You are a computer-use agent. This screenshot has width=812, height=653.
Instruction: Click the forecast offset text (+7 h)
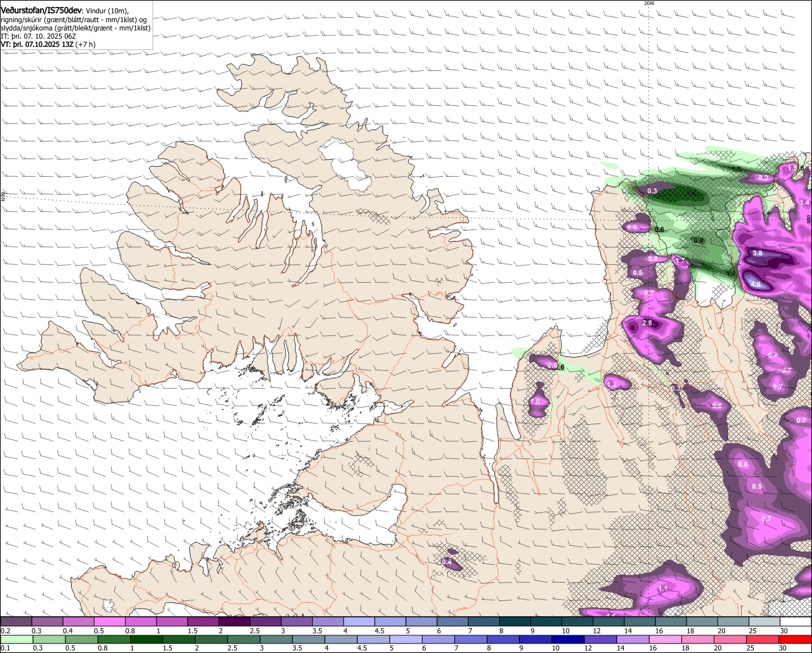coord(86,44)
